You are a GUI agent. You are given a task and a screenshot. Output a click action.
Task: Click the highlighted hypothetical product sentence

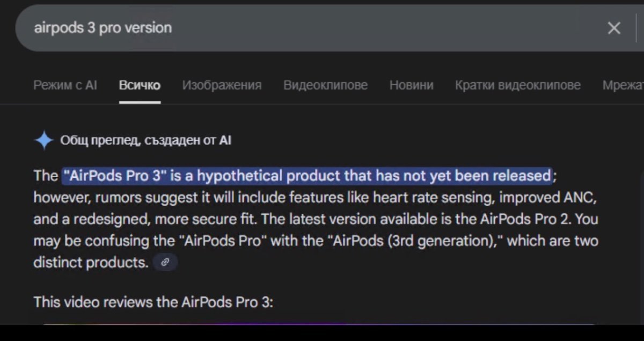pyautogui.click(x=306, y=176)
